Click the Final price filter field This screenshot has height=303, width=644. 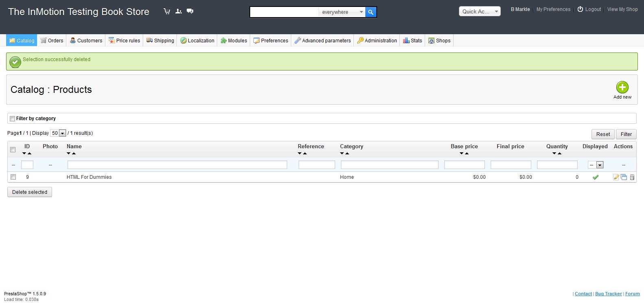click(x=511, y=165)
